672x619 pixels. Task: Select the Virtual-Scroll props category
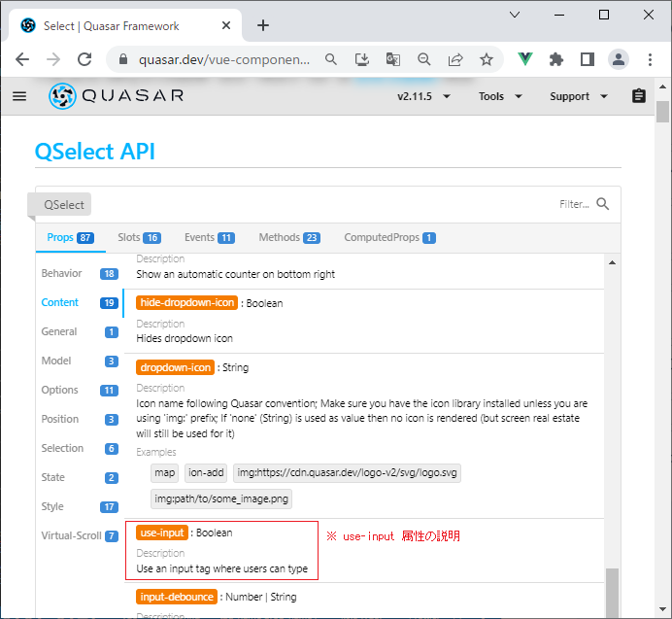[x=80, y=536]
